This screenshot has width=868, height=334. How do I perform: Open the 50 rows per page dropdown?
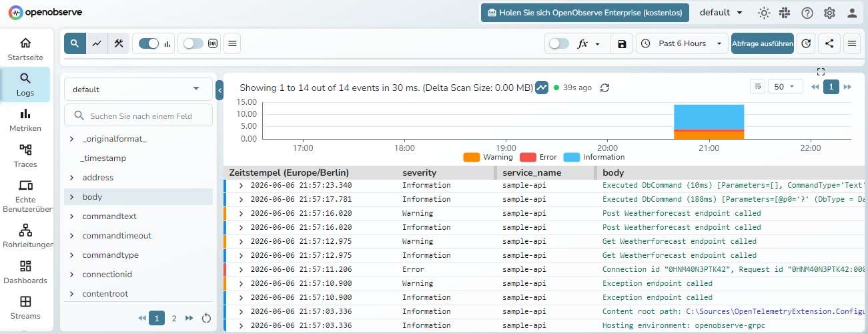[x=785, y=87]
